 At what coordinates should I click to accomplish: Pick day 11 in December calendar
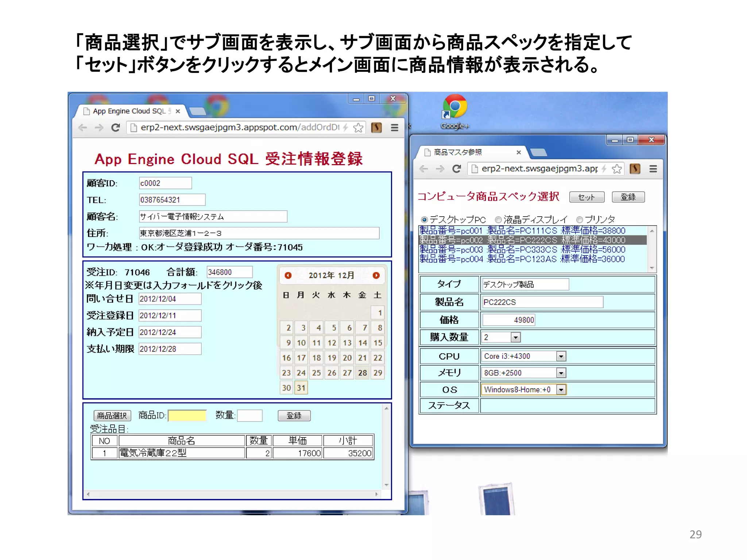coord(317,343)
